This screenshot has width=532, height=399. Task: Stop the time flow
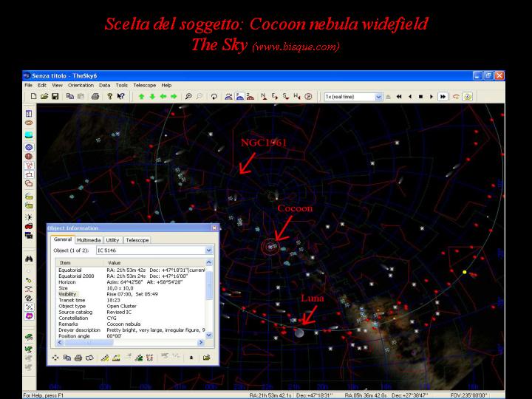(x=420, y=97)
